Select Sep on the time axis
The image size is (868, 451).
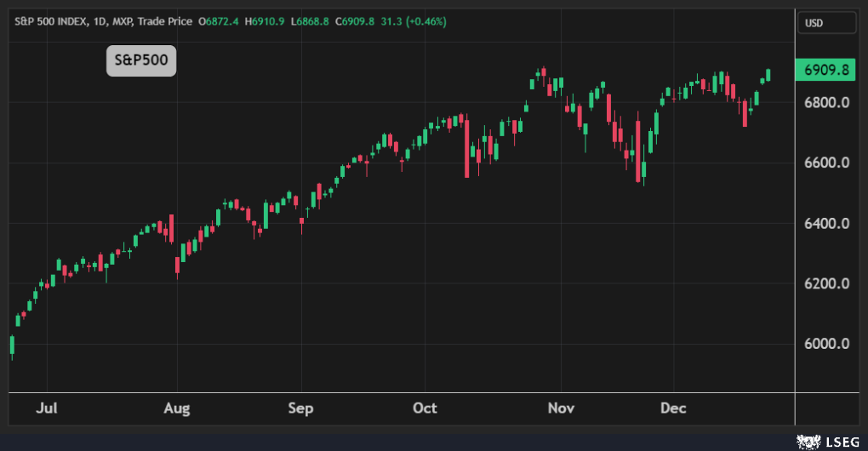(x=300, y=408)
